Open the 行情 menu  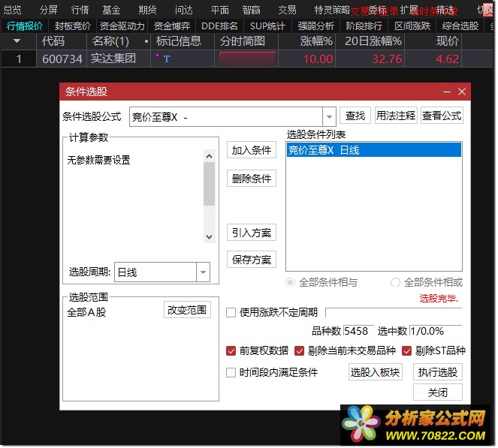[x=80, y=11]
